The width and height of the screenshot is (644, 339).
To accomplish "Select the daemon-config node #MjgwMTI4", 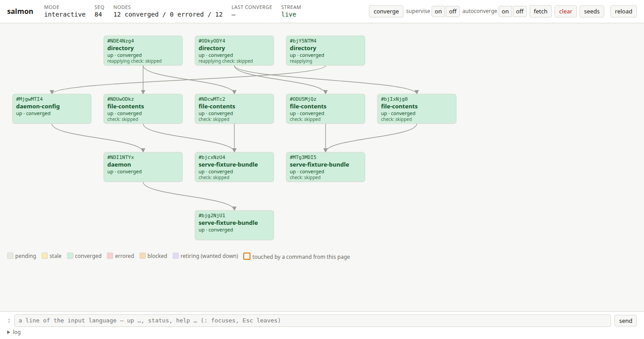I will pyautogui.click(x=52, y=109).
